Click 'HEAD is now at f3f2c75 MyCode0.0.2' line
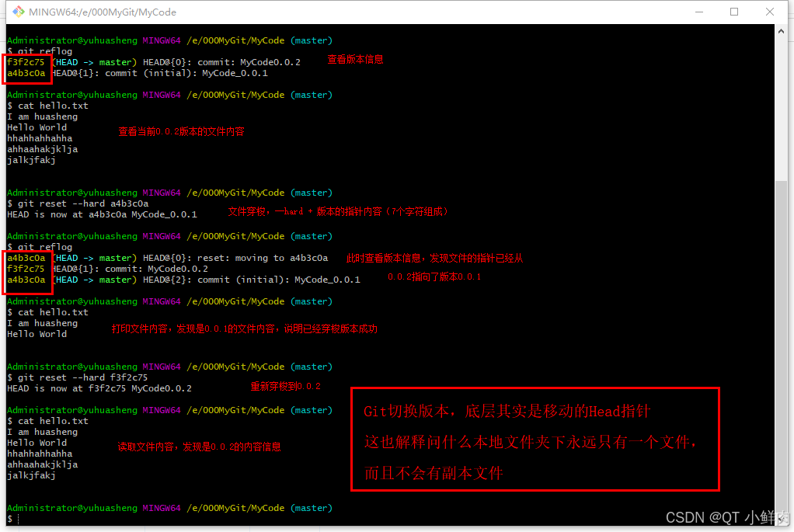The height and width of the screenshot is (532, 794). tap(99, 389)
